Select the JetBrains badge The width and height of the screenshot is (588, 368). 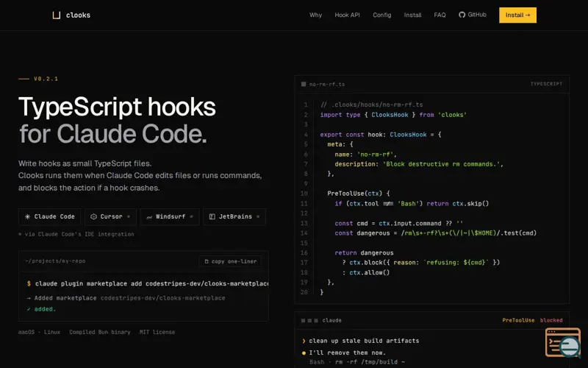coord(234,216)
